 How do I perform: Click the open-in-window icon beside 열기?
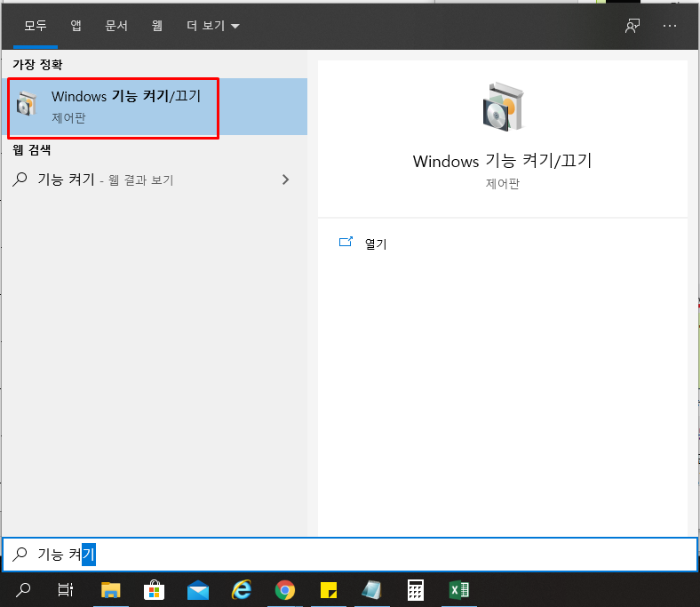click(346, 242)
